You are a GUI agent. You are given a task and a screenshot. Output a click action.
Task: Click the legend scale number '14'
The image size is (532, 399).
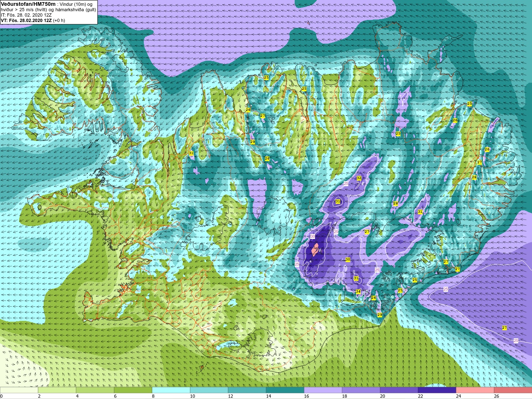pos(268,396)
